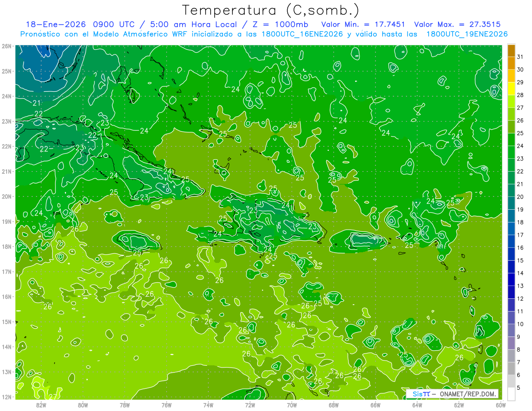The height and width of the screenshot is (411, 532).
Task: Pick the dark green swatch between 24 and 25
Action: click(511, 140)
